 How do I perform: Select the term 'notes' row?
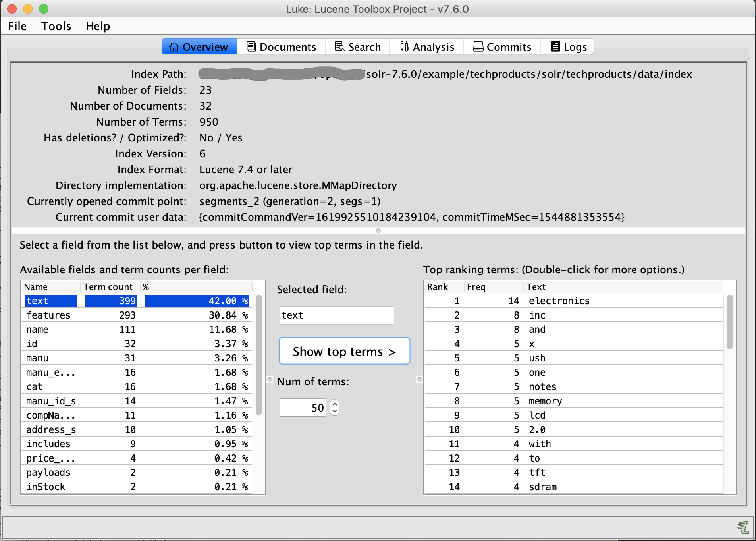click(x=574, y=386)
